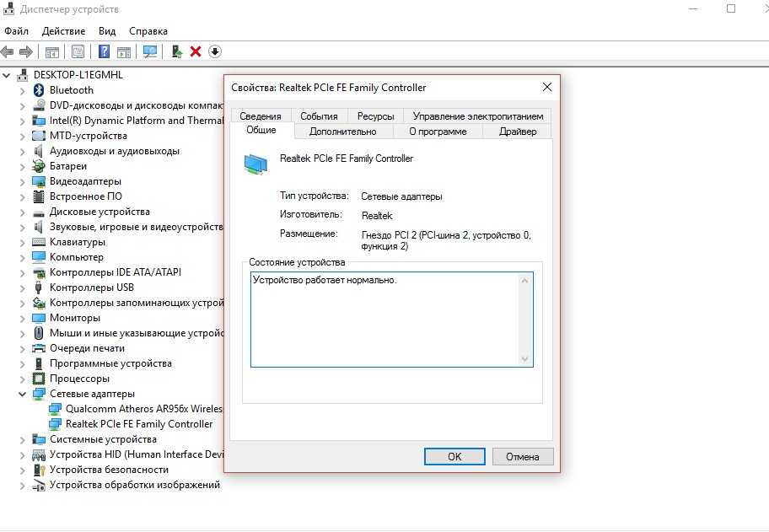Image resolution: width=769 pixels, height=532 pixels.
Task: Click the Forward arrow toolbar icon
Action: 25,51
